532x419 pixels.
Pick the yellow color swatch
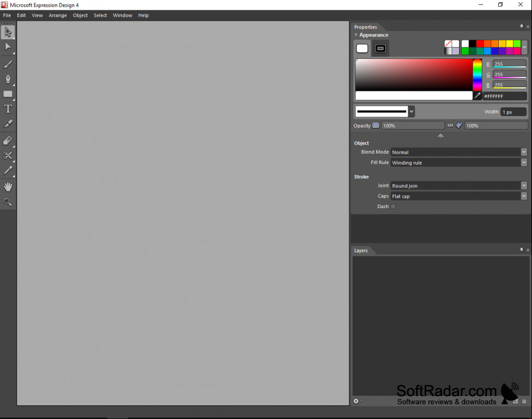[x=510, y=44]
